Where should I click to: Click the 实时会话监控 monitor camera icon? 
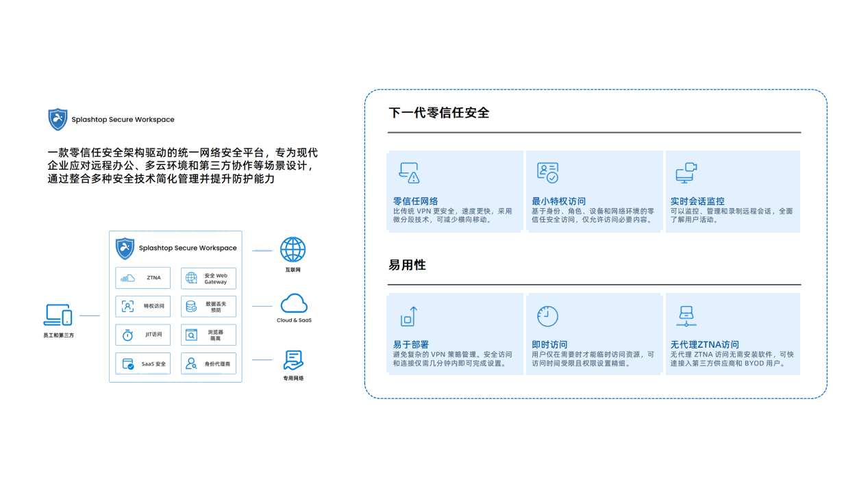click(686, 173)
